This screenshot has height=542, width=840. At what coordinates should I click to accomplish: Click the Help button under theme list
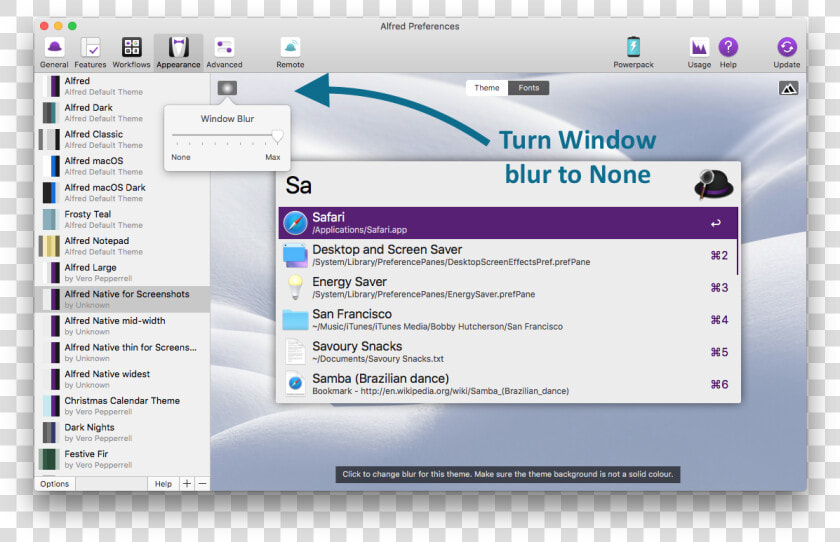point(163,484)
